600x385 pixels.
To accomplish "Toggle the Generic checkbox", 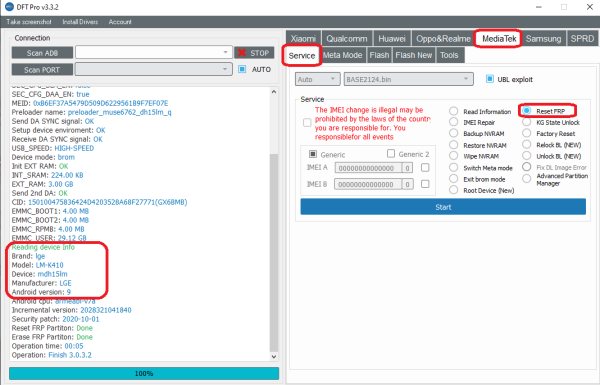I will (x=313, y=154).
